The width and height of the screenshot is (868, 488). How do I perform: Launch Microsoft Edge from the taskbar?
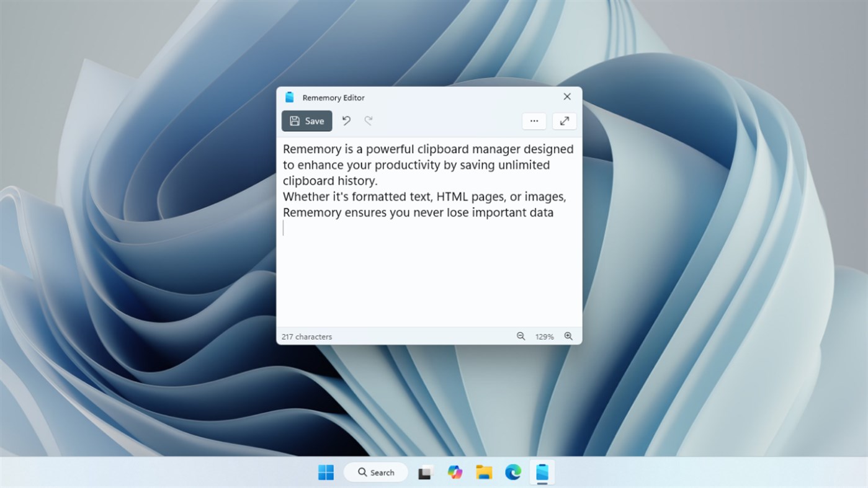512,472
